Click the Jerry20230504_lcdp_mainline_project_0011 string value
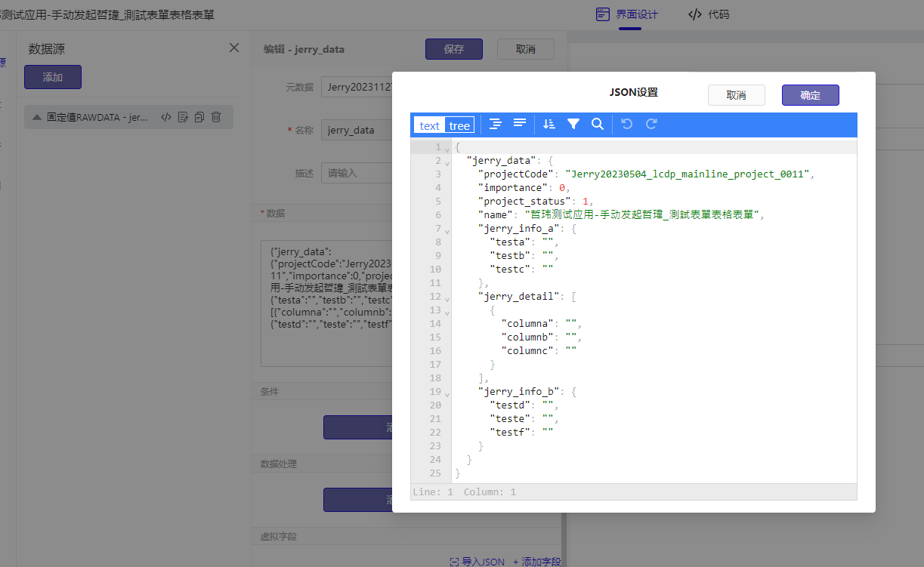Screen dimensions: 924x567 (688, 174)
